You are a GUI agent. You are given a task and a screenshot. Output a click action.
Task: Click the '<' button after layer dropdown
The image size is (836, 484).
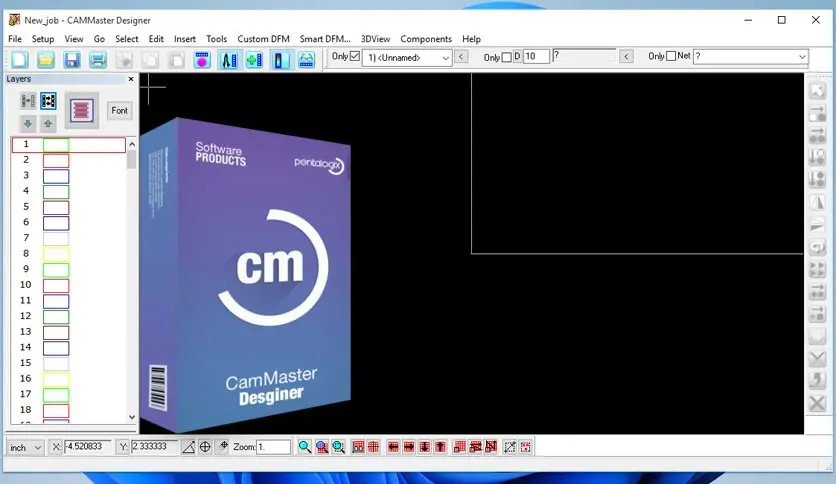pyautogui.click(x=461, y=57)
